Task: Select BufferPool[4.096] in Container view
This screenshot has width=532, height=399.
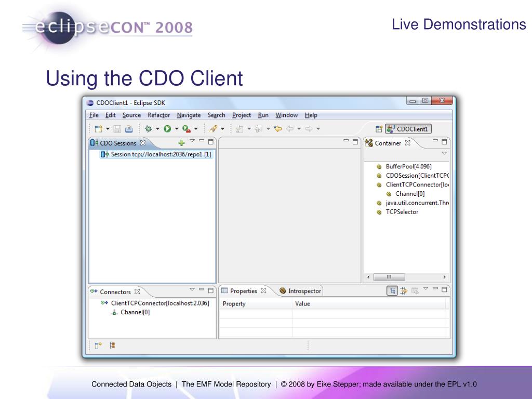Action: coord(404,167)
